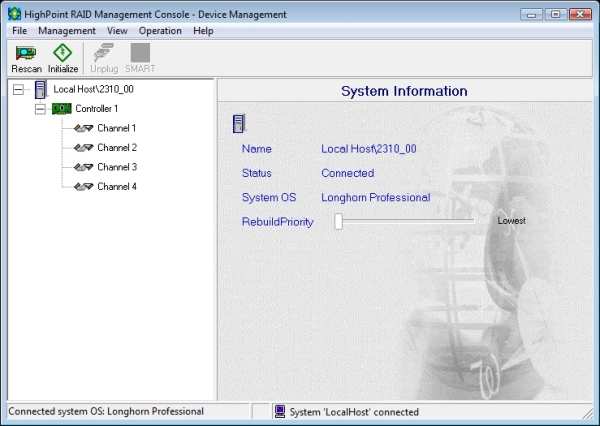Click the Unplug toolbar icon
Image resolution: width=600 pixels, height=426 pixels.
click(104, 52)
